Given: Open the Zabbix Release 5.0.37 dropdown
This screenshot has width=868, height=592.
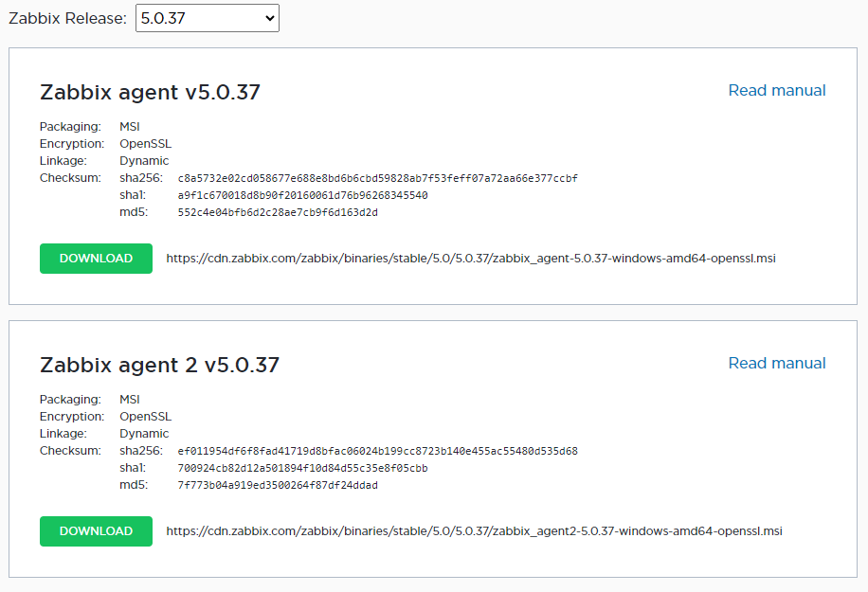Looking at the screenshot, I should click(207, 18).
